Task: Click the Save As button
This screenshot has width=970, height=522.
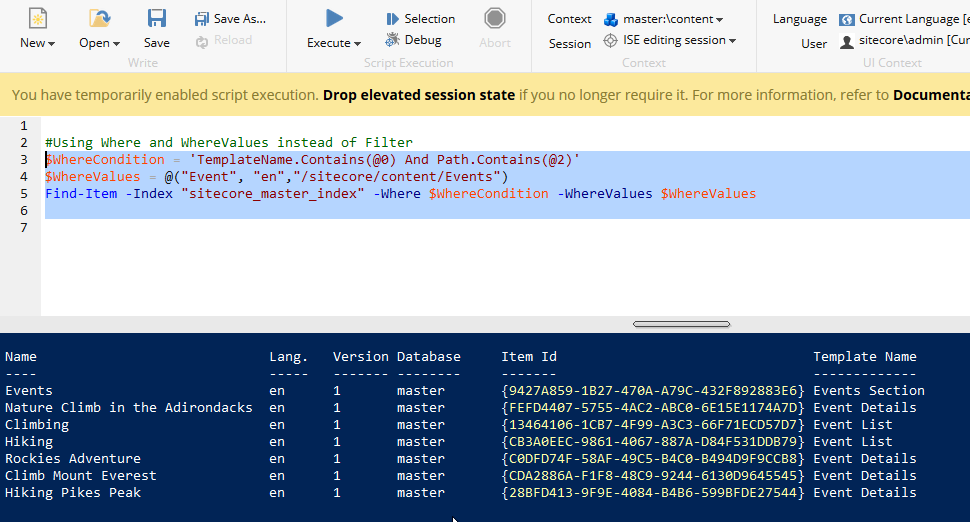Action: point(230,19)
